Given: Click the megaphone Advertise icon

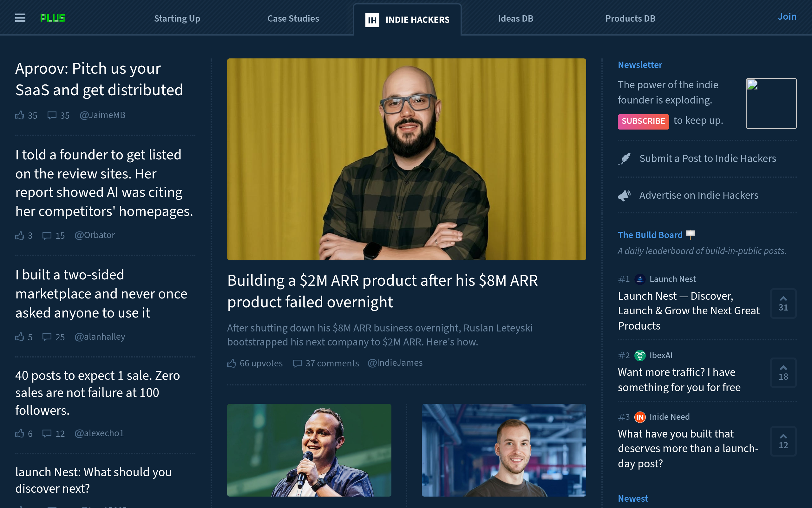Looking at the screenshot, I should click(625, 195).
